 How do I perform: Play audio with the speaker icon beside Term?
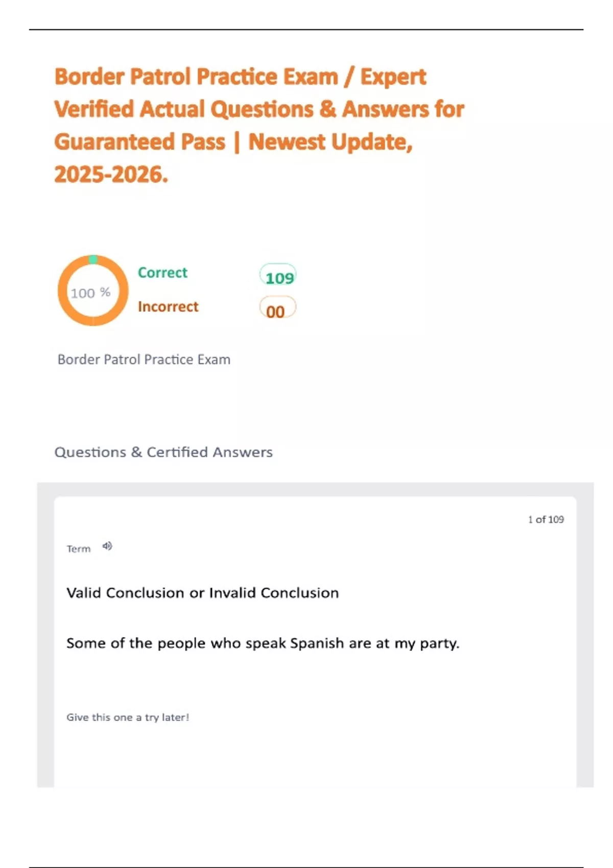(x=107, y=546)
